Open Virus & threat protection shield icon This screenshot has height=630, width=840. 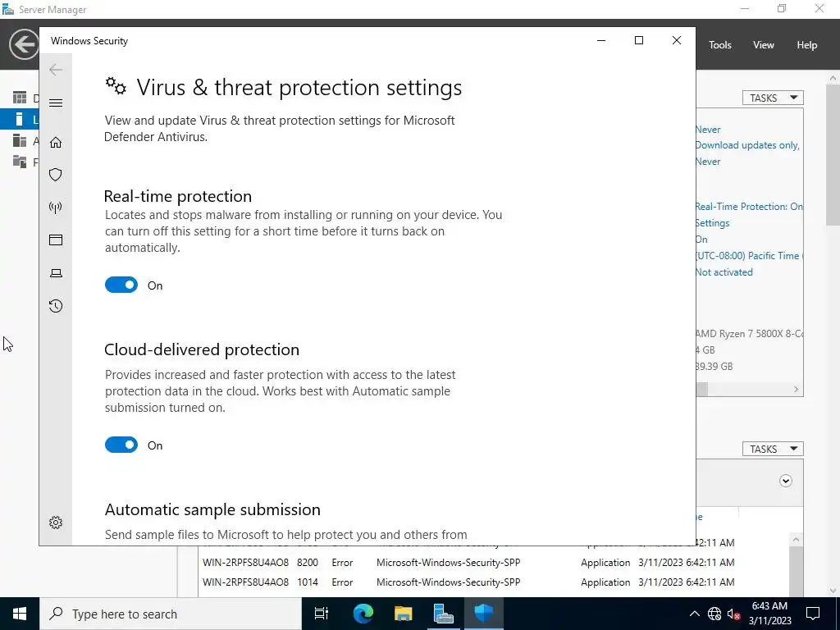(56, 175)
